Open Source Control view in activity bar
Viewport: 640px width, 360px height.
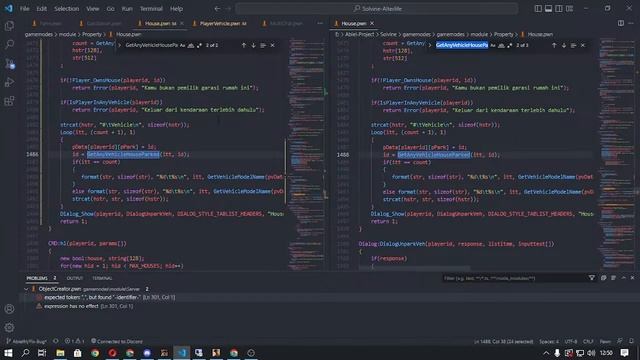click(x=9, y=63)
